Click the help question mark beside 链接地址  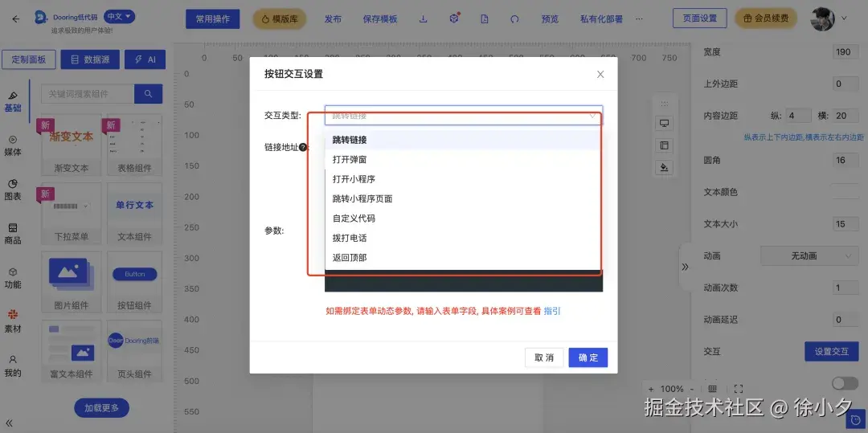pyautogui.click(x=303, y=148)
